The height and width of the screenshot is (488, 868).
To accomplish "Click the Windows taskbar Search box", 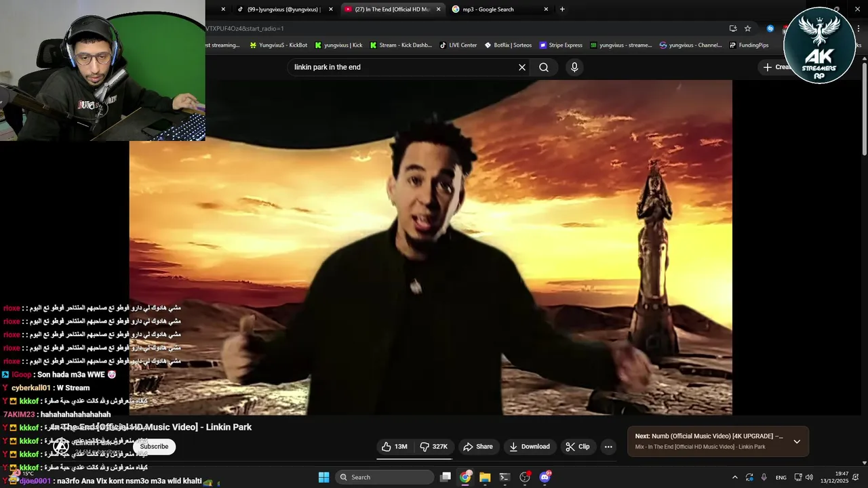I will (384, 477).
